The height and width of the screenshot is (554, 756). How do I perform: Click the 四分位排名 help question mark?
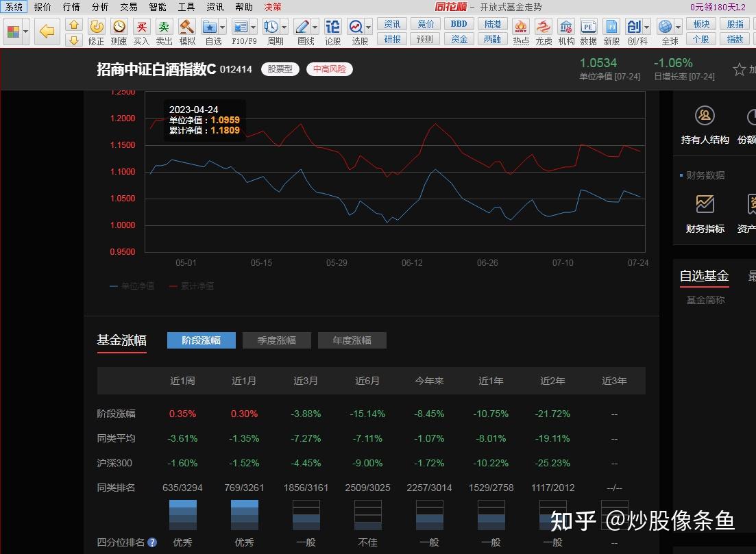152,542
